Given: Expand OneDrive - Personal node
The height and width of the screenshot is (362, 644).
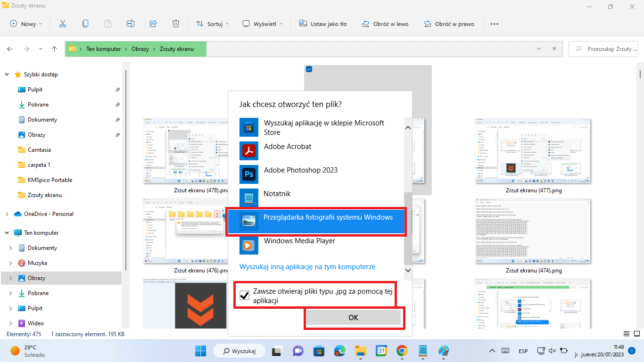Looking at the screenshot, I should point(7,214).
